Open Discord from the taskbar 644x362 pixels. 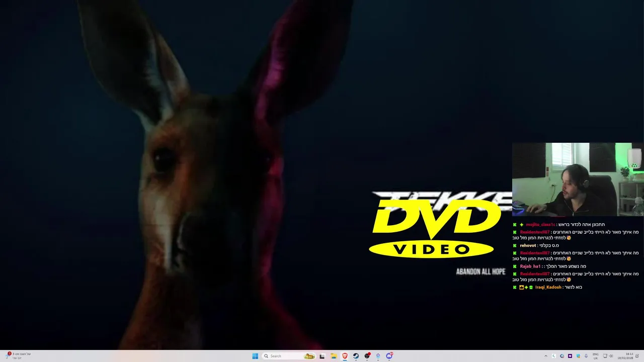(x=389, y=356)
